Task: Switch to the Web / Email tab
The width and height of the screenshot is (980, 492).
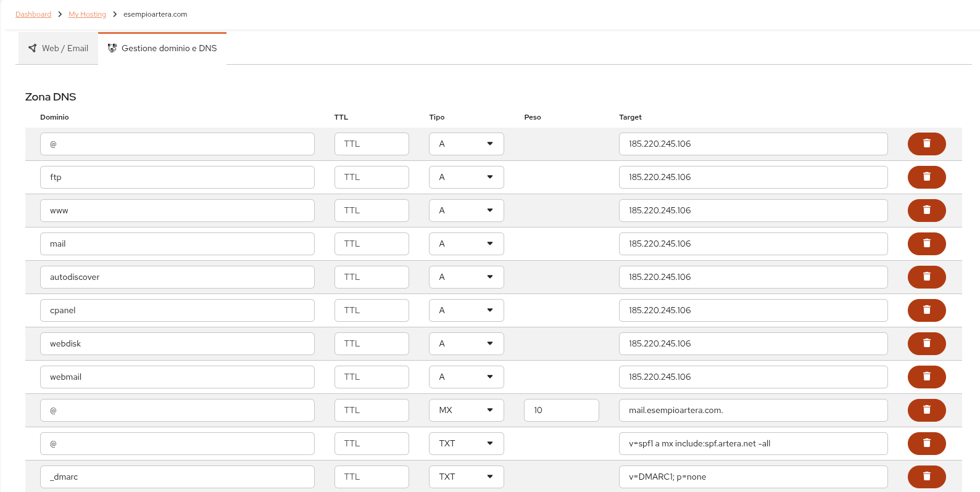Action: click(x=58, y=48)
